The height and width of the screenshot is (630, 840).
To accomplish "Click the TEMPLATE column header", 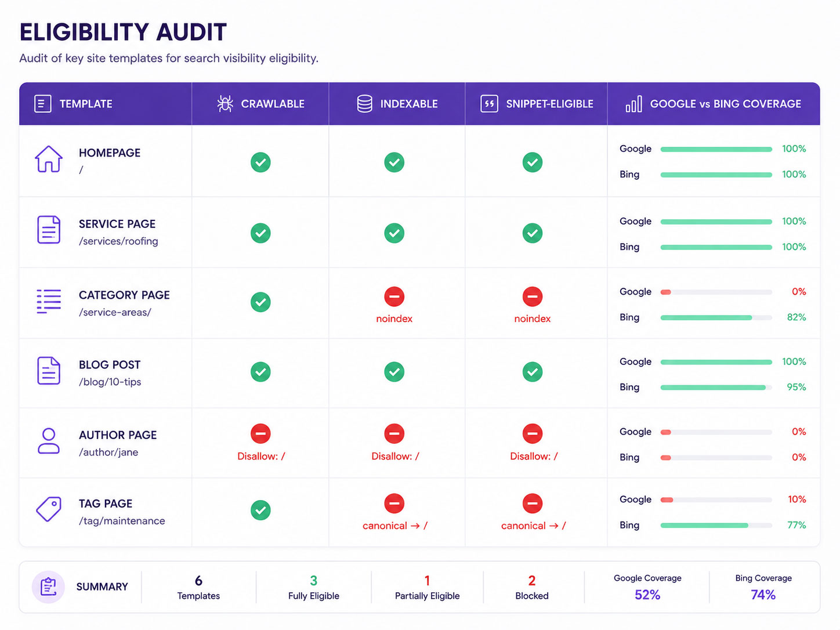I will [106, 104].
